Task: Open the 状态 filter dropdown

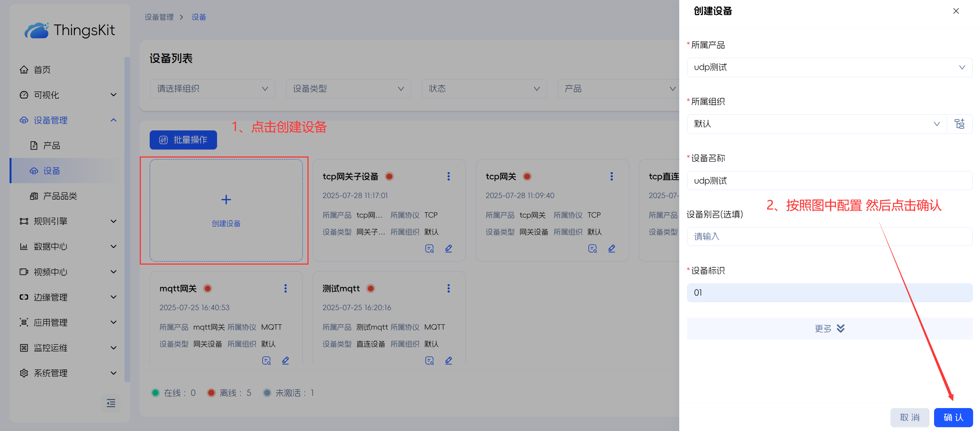Action: click(484, 89)
